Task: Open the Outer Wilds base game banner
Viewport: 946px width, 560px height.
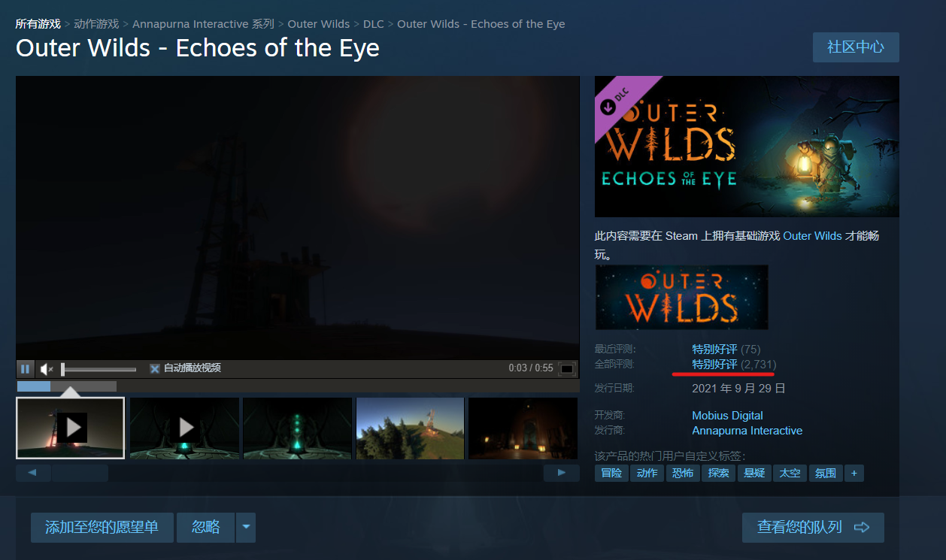Action: 681,297
